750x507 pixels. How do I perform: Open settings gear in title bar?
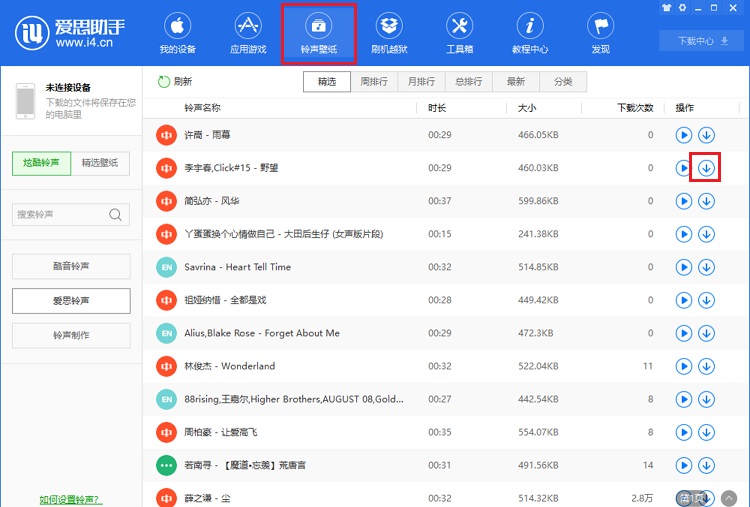pos(683,8)
